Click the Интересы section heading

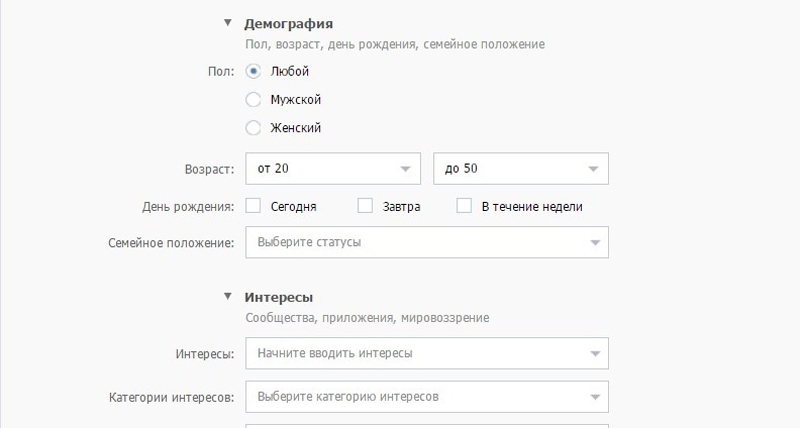279,297
